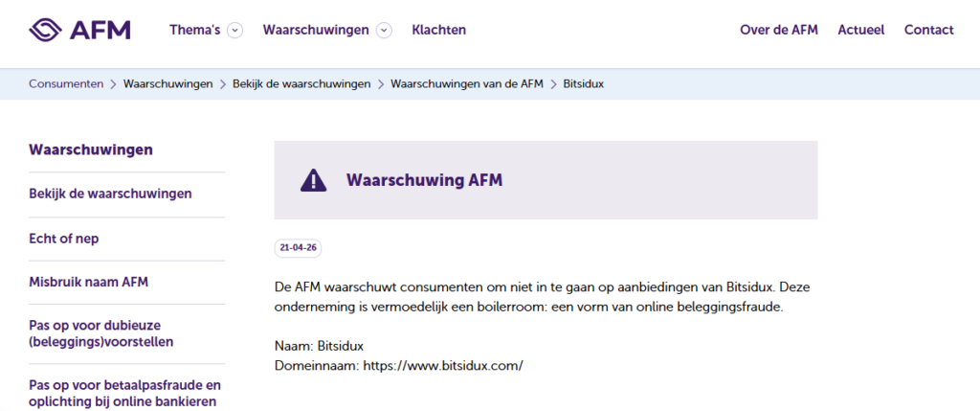Expand the Thema's dropdown chevron
980x411 pixels.
[235, 30]
